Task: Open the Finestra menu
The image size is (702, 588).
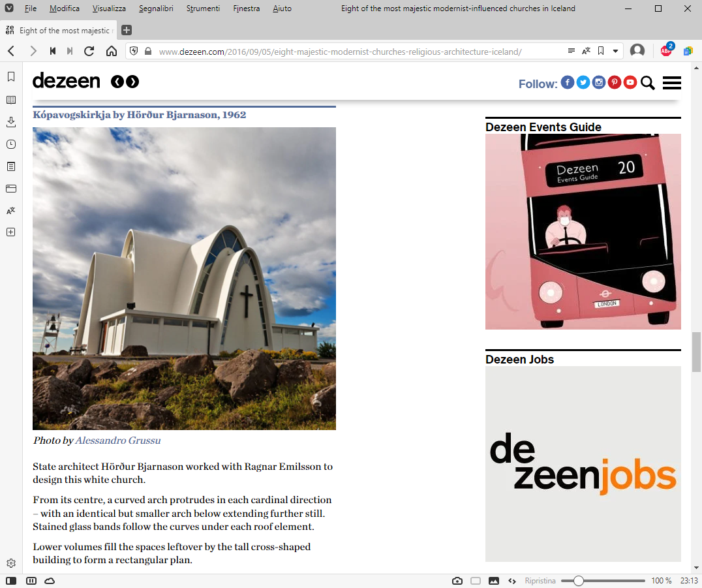Action: coord(246,8)
